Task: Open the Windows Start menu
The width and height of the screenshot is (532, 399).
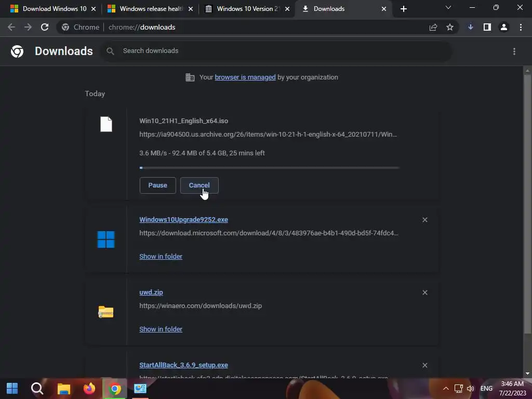Action: 12,389
